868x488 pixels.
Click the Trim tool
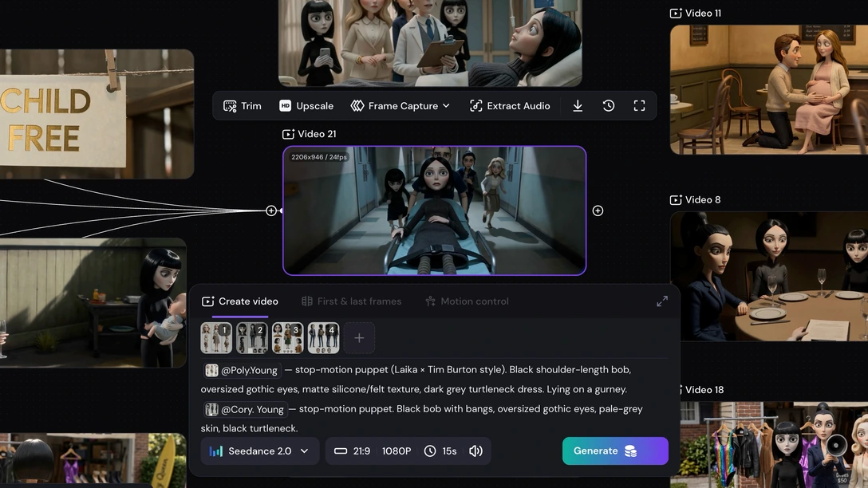click(x=242, y=106)
